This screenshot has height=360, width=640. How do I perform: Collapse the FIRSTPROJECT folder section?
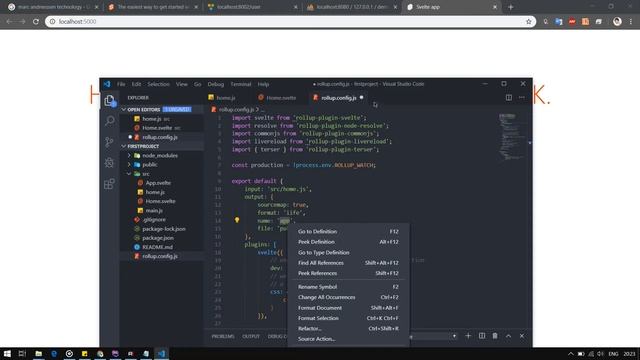(x=124, y=146)
